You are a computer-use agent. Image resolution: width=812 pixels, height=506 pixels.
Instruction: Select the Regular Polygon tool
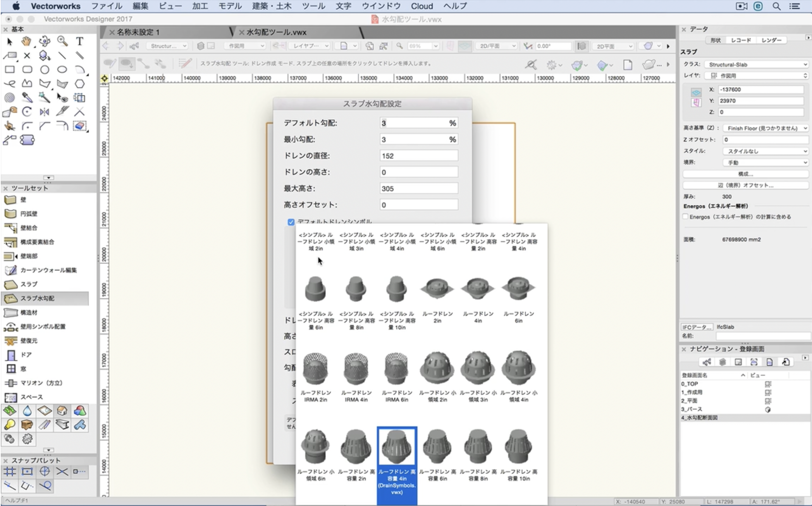point(79,84)
